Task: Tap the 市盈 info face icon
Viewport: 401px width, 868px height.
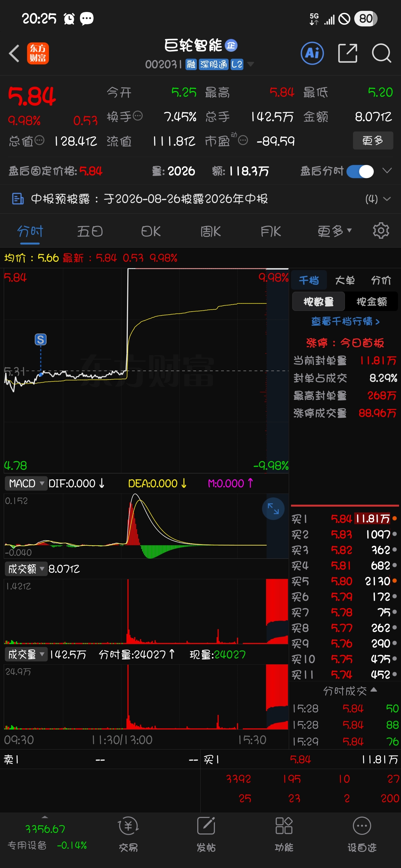Action: pyautogui.click(x=243, y=140)
